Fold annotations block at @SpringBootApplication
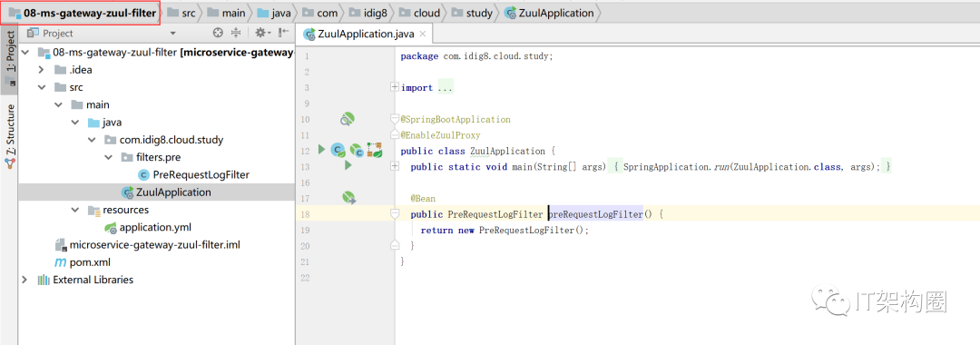This screenshot has width=980, height=345. [395, 118]
